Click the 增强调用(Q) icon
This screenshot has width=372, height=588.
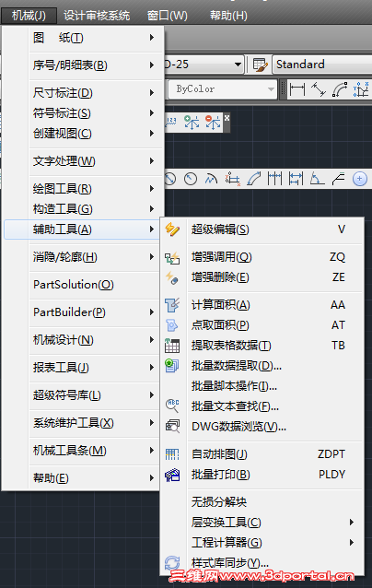[172, 257]
